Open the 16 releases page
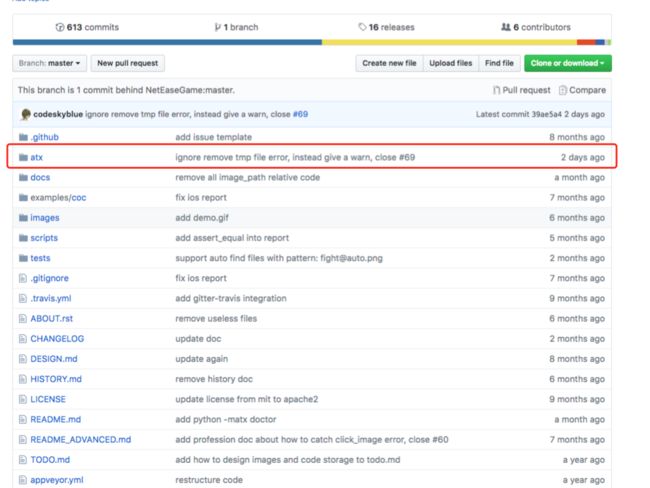650x488 pixels. point(386,27)
